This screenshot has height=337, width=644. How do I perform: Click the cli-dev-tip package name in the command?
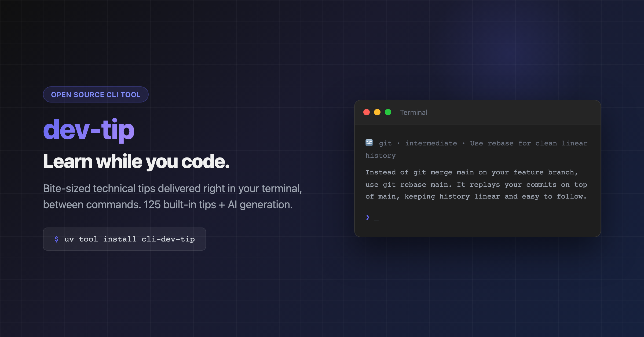pos(168,239)
